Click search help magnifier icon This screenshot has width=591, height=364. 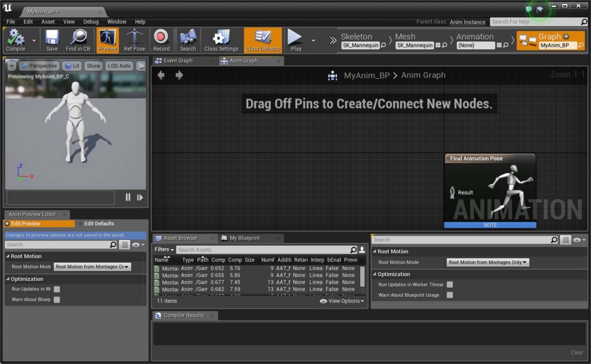coord(584,22)
